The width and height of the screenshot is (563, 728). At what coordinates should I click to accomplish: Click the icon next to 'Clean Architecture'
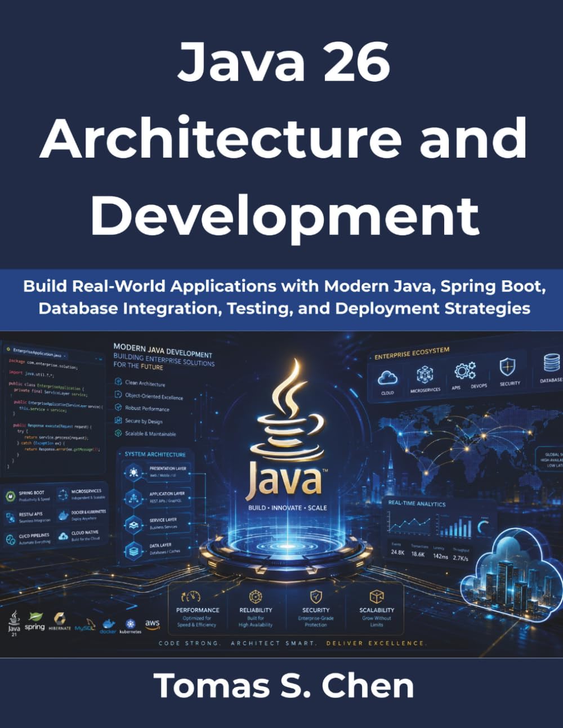(x=118, y=381)
